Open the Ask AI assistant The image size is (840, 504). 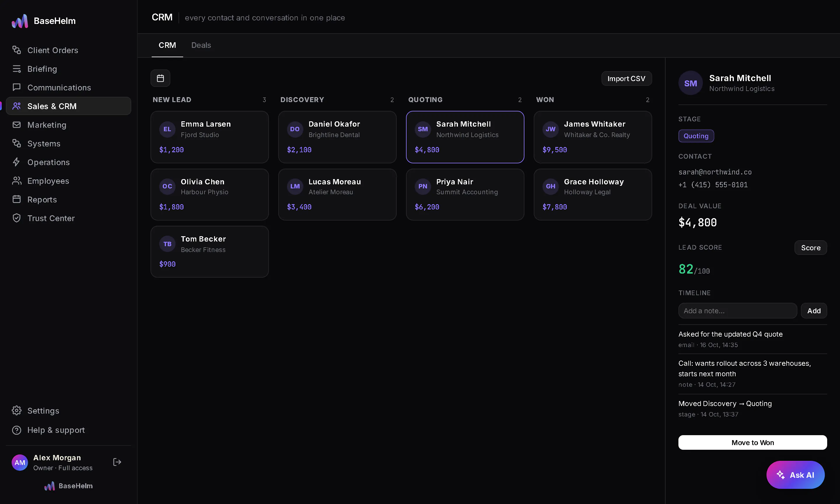795,475
